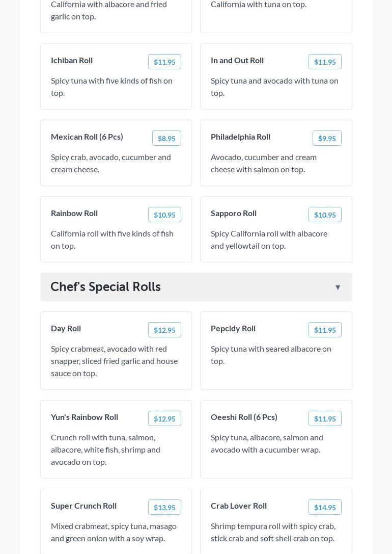Open the Crab Lover Roll item title
The image size is (392, 554).
tap(239, 506)
